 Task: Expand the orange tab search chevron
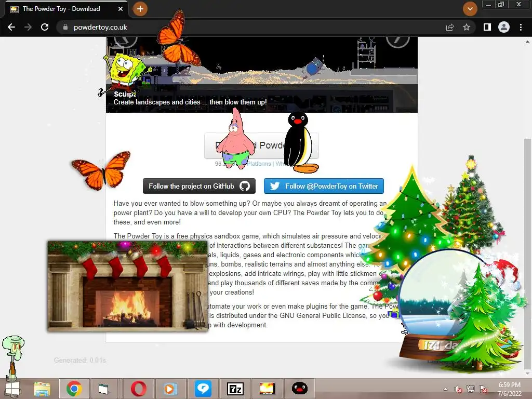pyautogui.click(x=470, y=9)
